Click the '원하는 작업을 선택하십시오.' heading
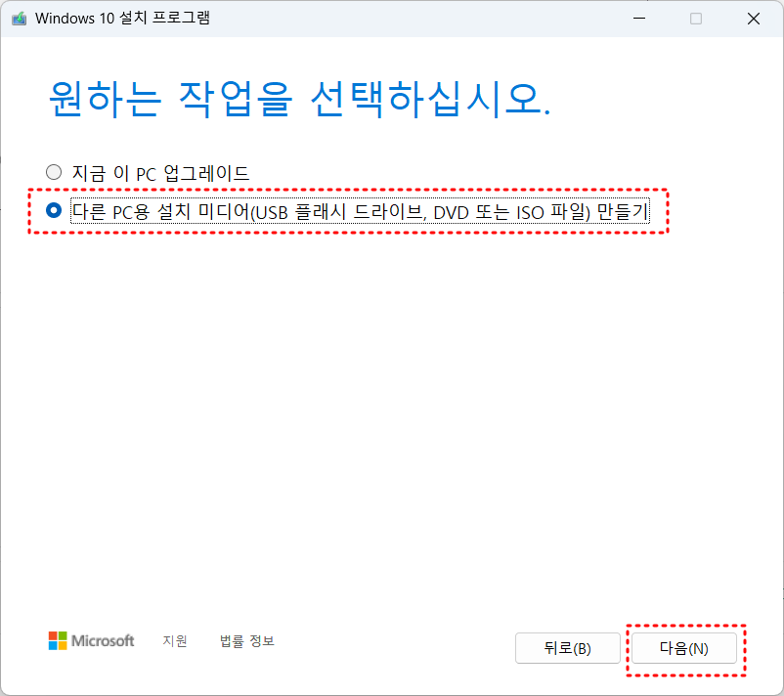This screenshot has width=784, height=696. click(300, 100)
